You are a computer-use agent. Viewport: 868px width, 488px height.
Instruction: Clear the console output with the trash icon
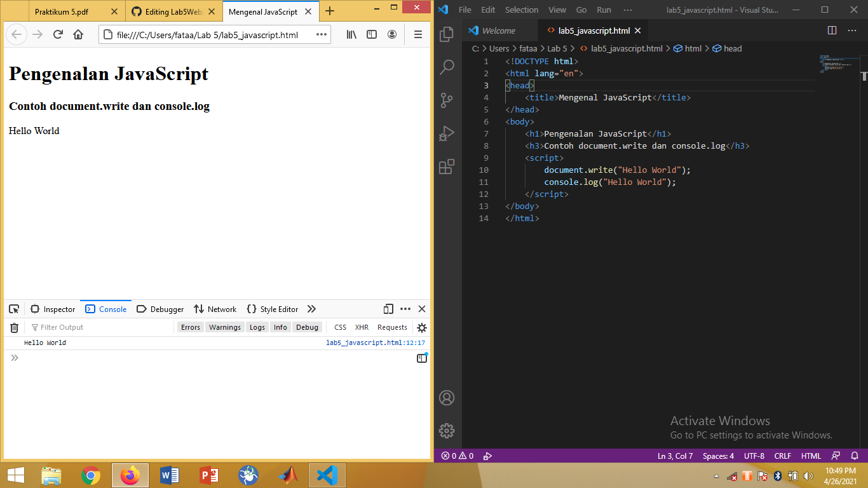coord(14,327)
